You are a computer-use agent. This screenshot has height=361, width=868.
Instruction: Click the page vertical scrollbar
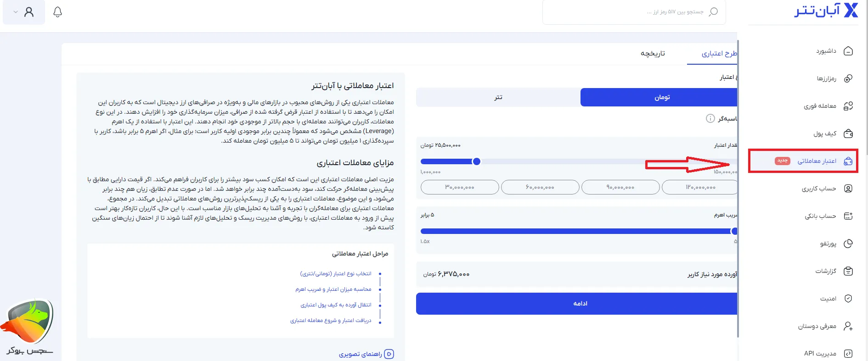[x=866, y=78]
